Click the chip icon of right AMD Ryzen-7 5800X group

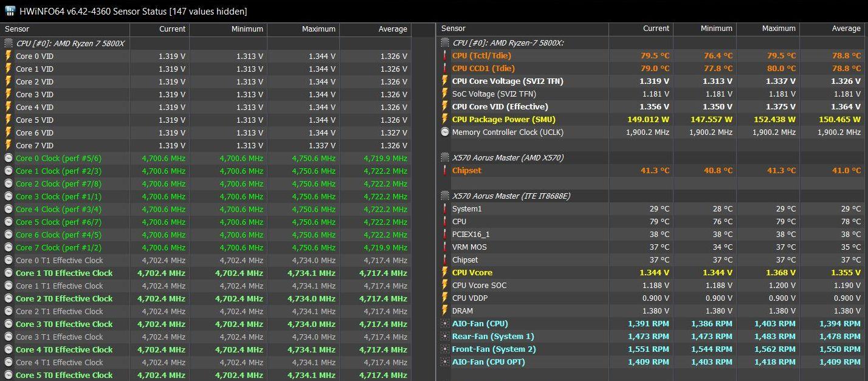(445, 43)
